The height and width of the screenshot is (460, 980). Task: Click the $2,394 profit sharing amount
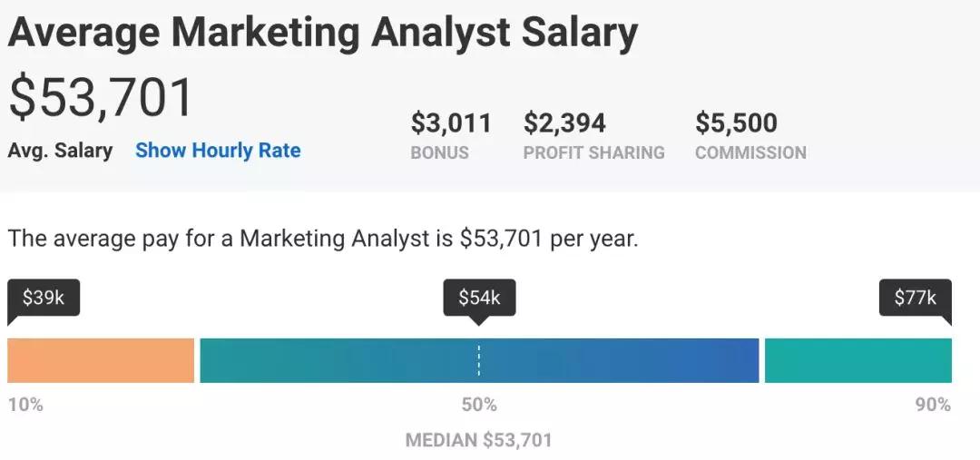coord(564,122)
